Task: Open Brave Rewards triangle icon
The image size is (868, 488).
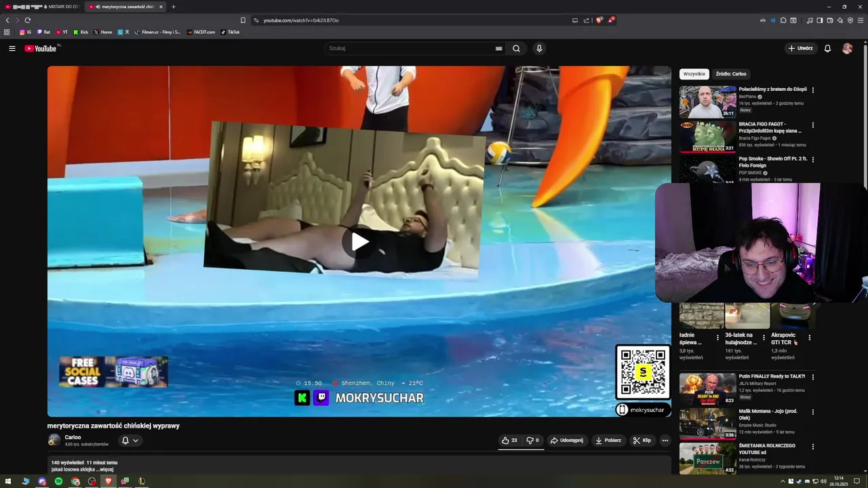Action: click(610, 20)
